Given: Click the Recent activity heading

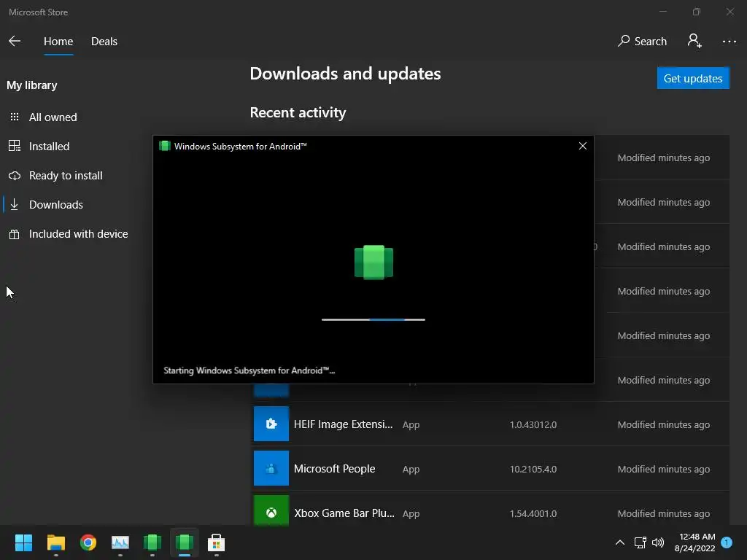Looking at the screenshot, I should coord(298,112).
